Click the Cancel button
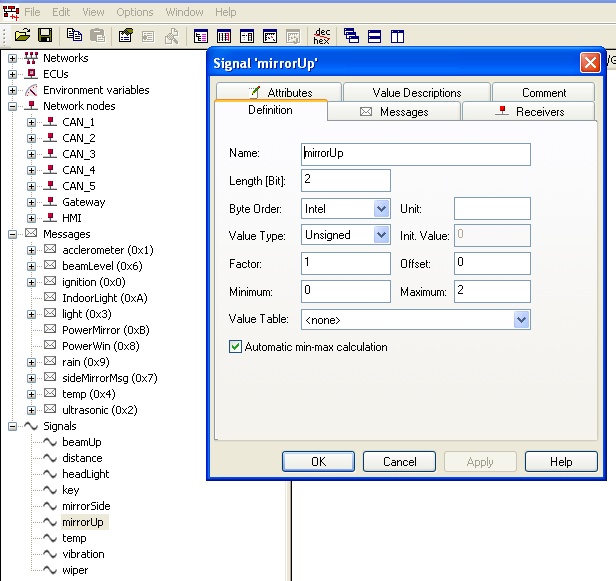 click(x=399, y=462)
